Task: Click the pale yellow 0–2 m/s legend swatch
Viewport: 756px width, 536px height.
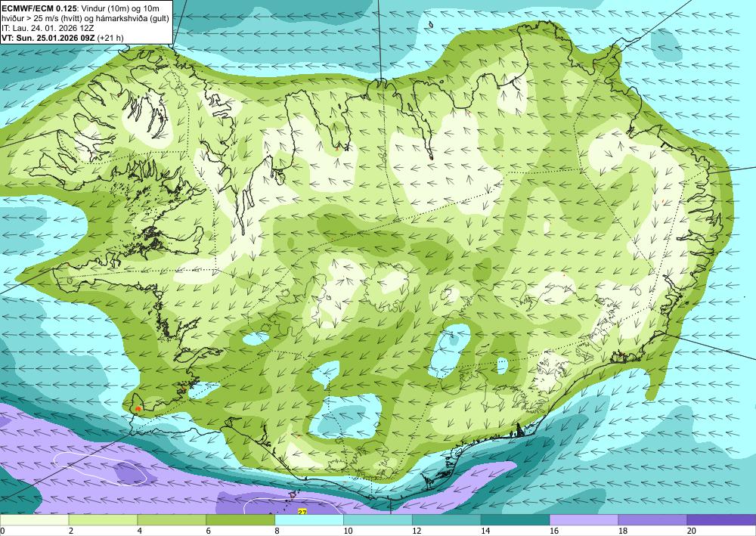Action: [34, 520]
